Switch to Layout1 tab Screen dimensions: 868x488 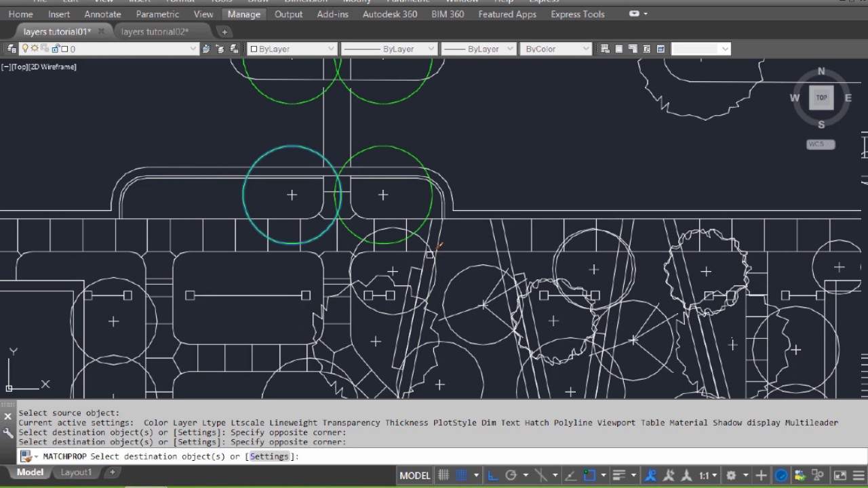click(76, 472)
